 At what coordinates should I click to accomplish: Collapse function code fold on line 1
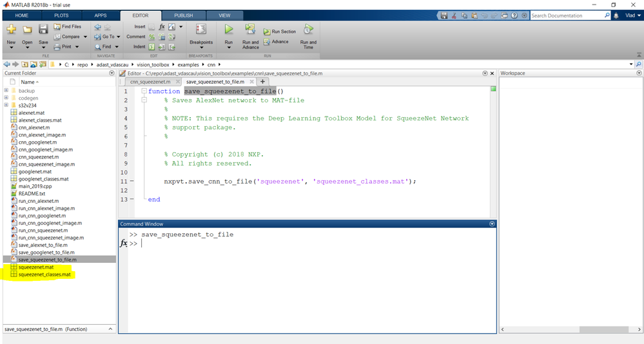tap(144, 91)
